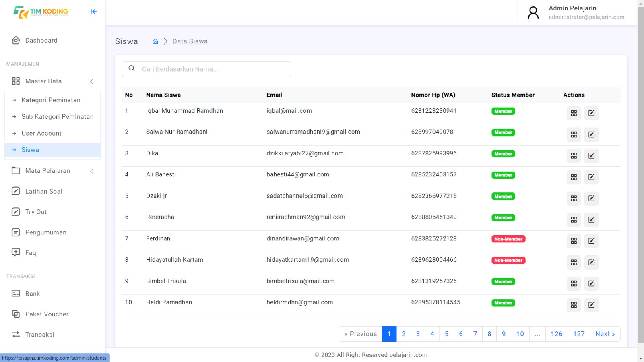Open detail grid icon for Dika
The width and height of the screenshot is (644, 362).
tap(574, 156)
